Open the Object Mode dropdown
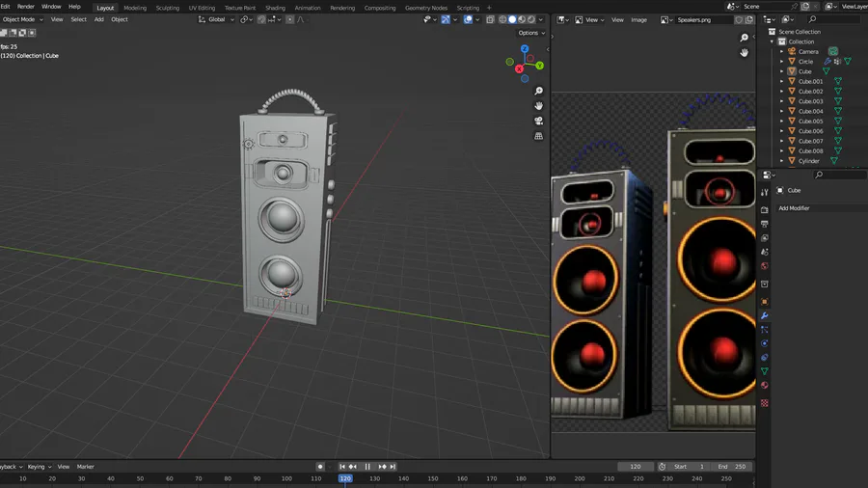This screenshot has width=868, height=488. click(x=22, y=19)
